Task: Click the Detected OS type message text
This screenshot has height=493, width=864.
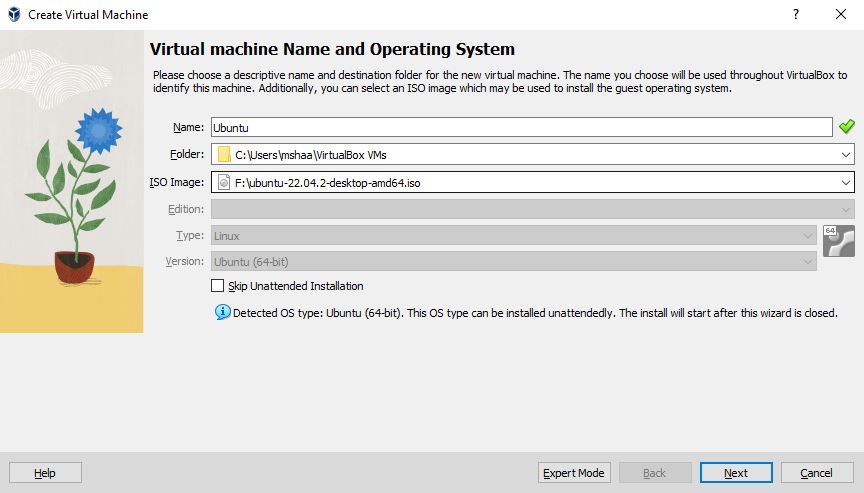Action: point(535,313)
